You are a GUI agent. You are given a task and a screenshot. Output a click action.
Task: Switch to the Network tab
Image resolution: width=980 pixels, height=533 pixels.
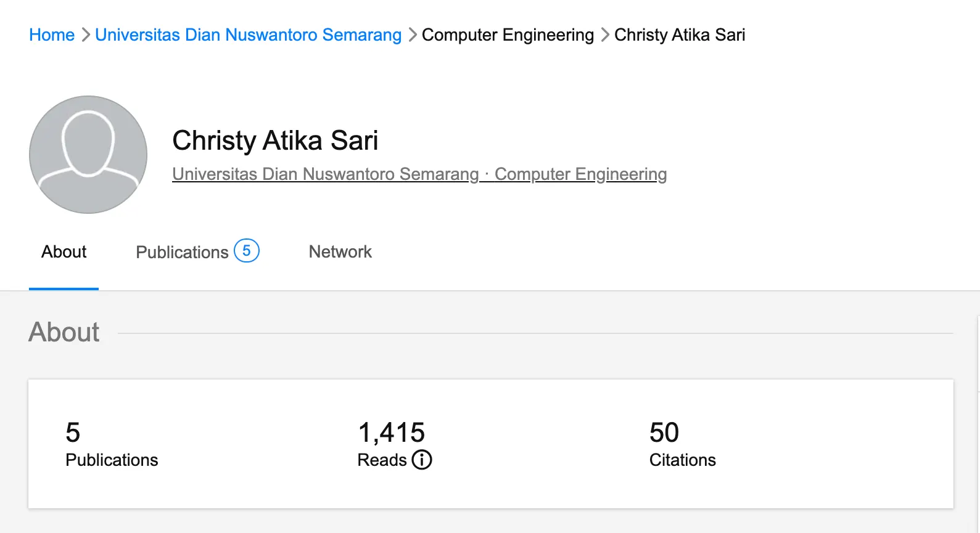340,252
